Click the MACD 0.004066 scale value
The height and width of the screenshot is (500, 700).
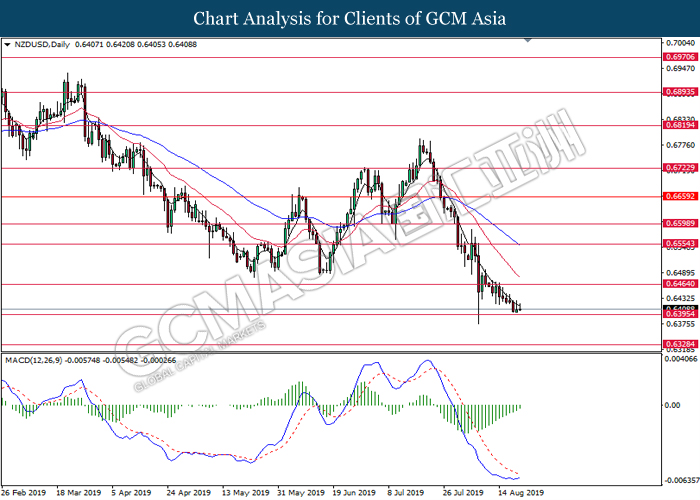pos(681,359)
